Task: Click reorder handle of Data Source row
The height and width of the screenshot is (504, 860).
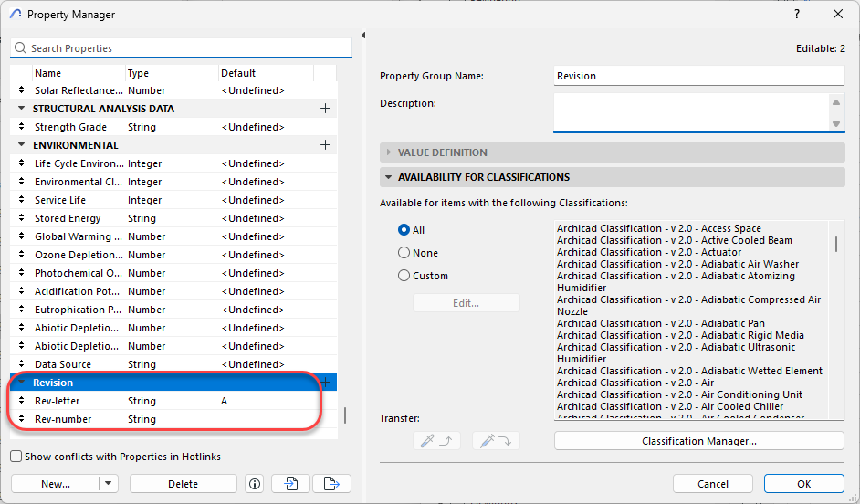Action: coord(21,363)
